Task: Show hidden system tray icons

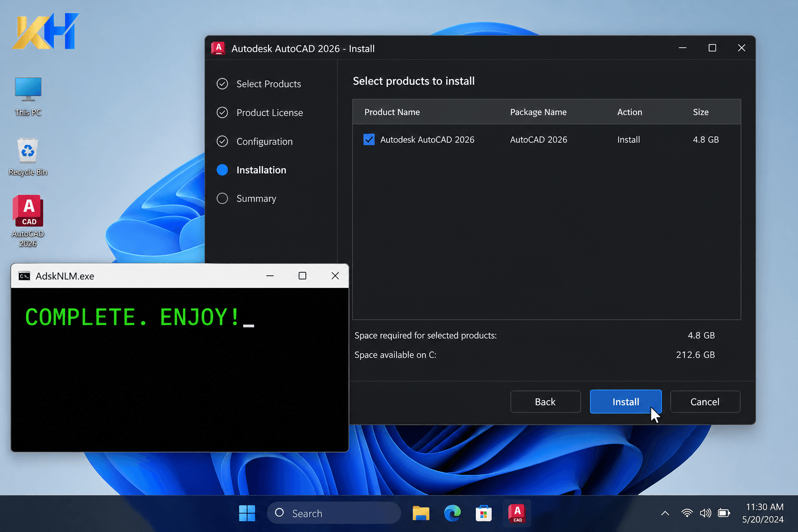Action: (665, 513)
